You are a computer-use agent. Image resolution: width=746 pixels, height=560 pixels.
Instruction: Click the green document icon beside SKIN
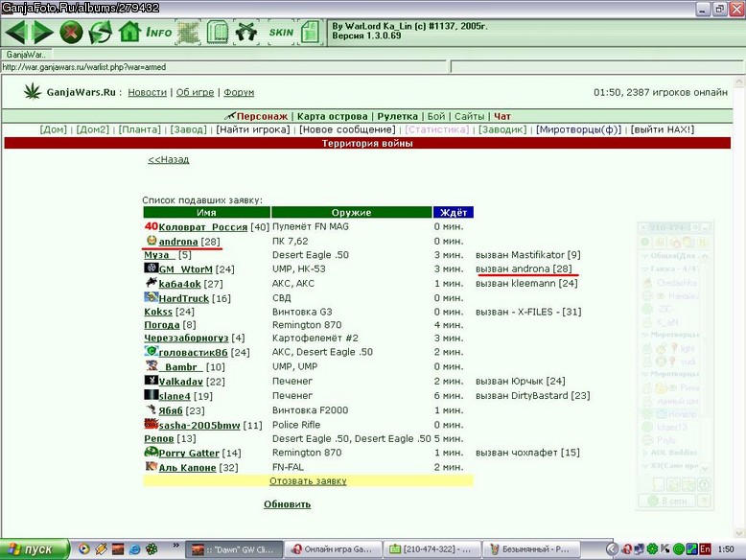click(x=311, y=33)
